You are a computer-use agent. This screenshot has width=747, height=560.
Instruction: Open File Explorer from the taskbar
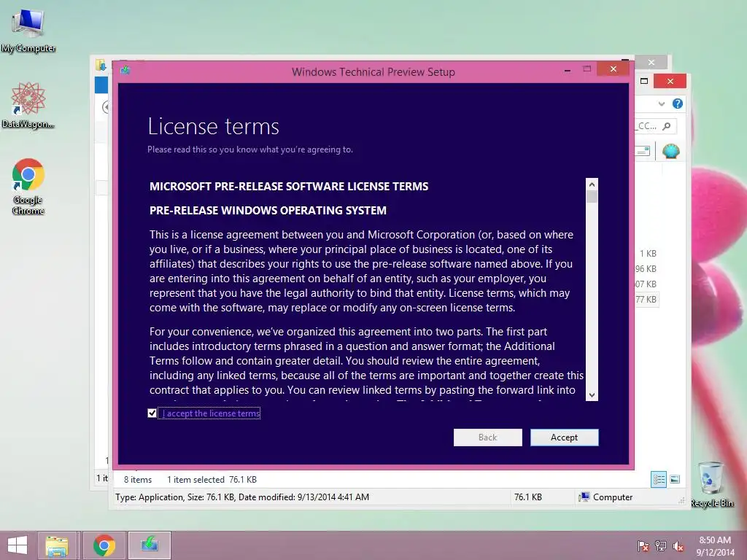click(x=57, y=545)
